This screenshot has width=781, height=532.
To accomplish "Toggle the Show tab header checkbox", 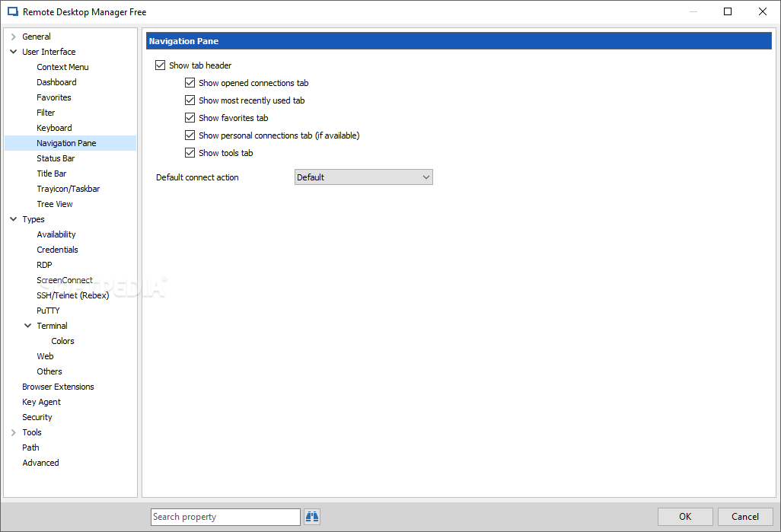I will (x=160, y=65).
